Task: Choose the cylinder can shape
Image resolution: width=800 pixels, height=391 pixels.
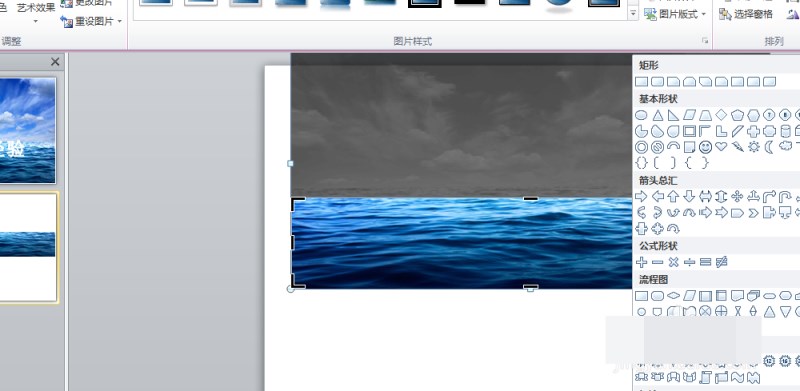Action: click(x=785, y=132)
